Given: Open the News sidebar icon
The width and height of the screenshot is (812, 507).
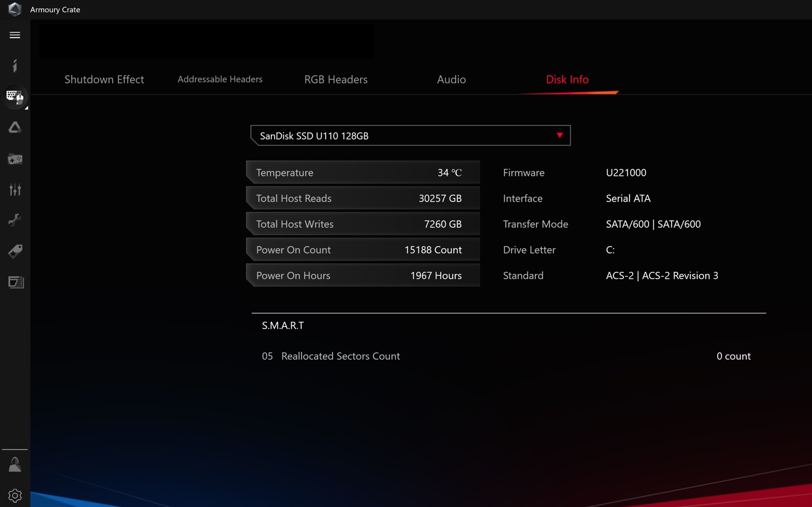Looking at the screenshot, I should [16, 282].
